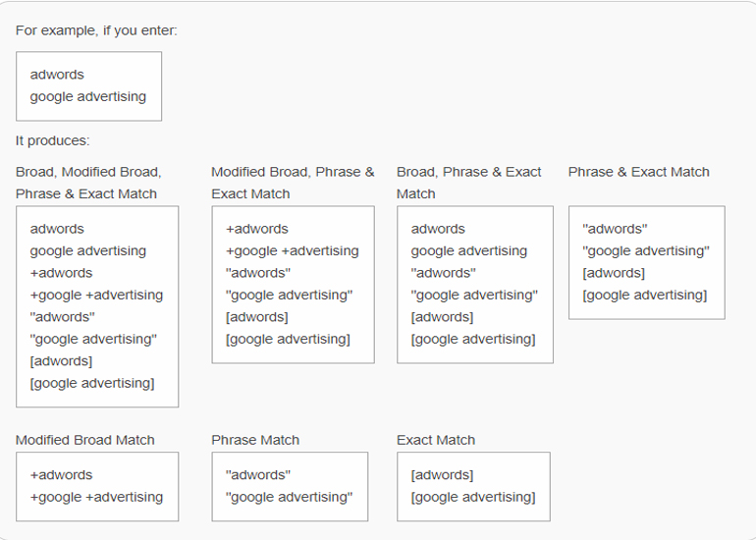Click the example input box containing adwords
This screenshot has height=540, width=756.
coord(88,86)
